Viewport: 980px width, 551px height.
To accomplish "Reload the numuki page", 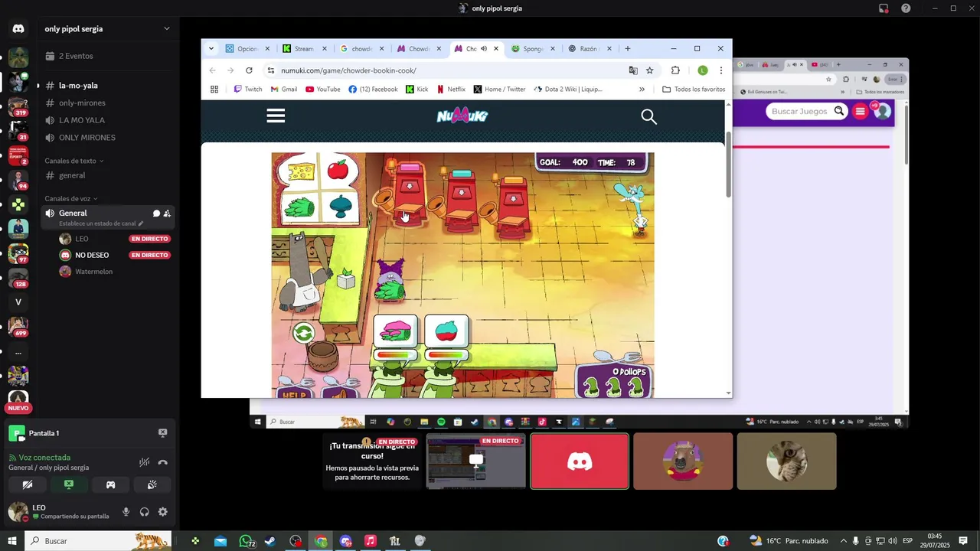I will point(249,70).
